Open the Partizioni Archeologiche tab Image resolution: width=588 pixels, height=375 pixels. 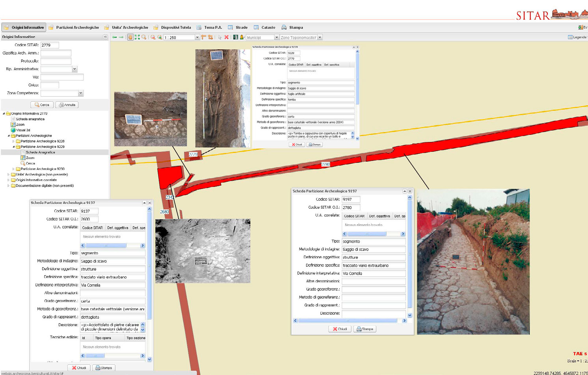click(x=74, y=27)
